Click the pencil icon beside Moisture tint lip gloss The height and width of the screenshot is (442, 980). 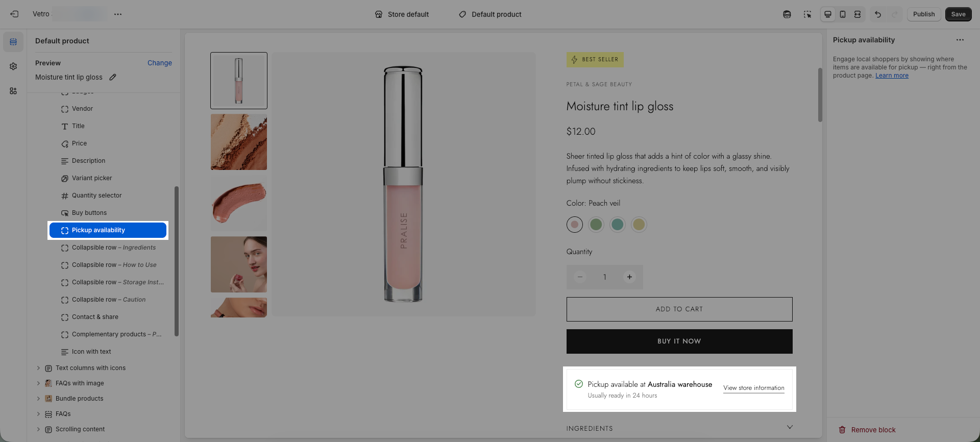(113, 77)
